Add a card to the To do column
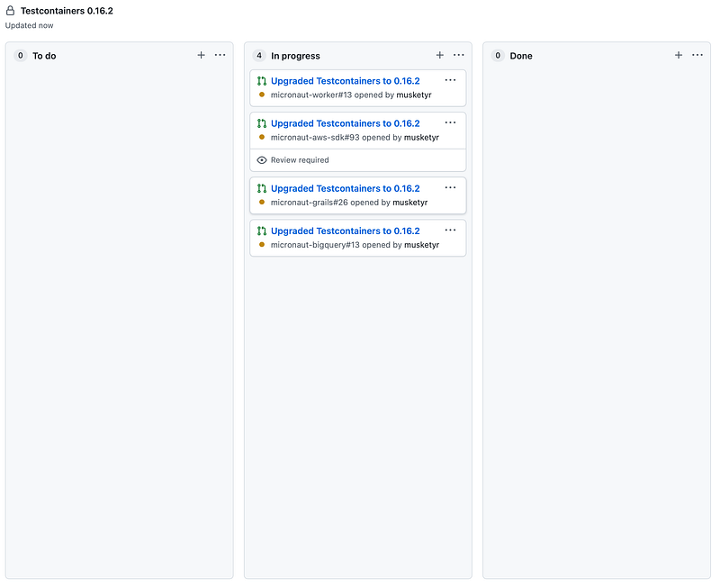Screen dimensions: 720x588 (x=201, y=55)
